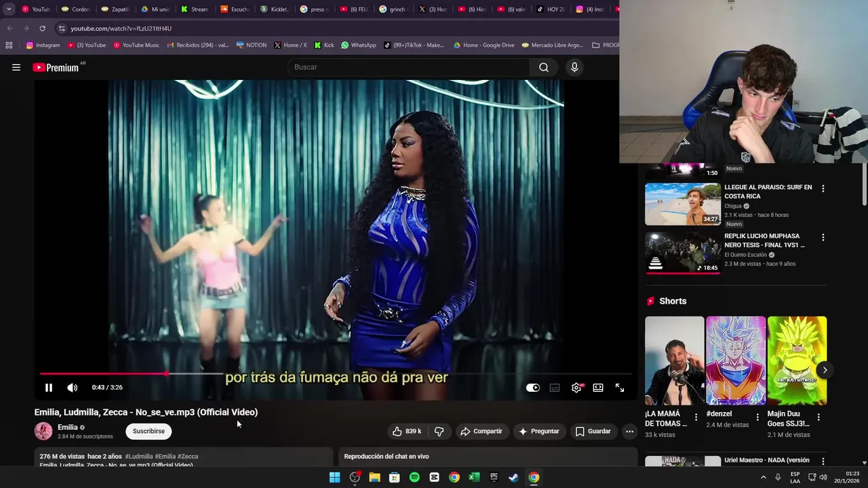Image resolution: width=868 pixels, height=488 pixels.
Task: Save video with Guardar button
Action: point(593,431)
